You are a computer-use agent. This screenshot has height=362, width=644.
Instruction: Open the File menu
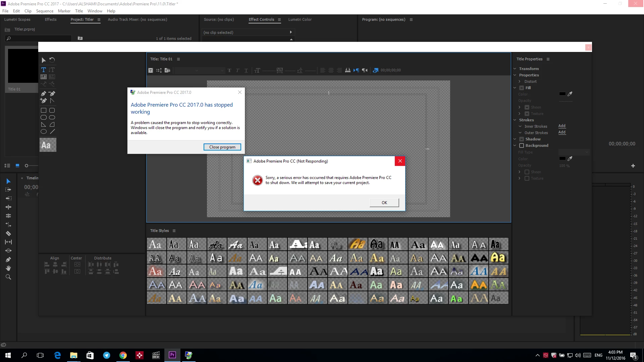(5, 11)
